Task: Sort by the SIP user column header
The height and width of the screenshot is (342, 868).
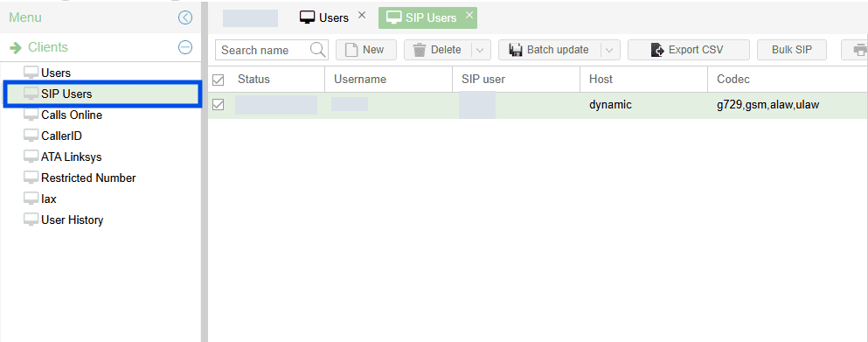Action: click(516, 80)
